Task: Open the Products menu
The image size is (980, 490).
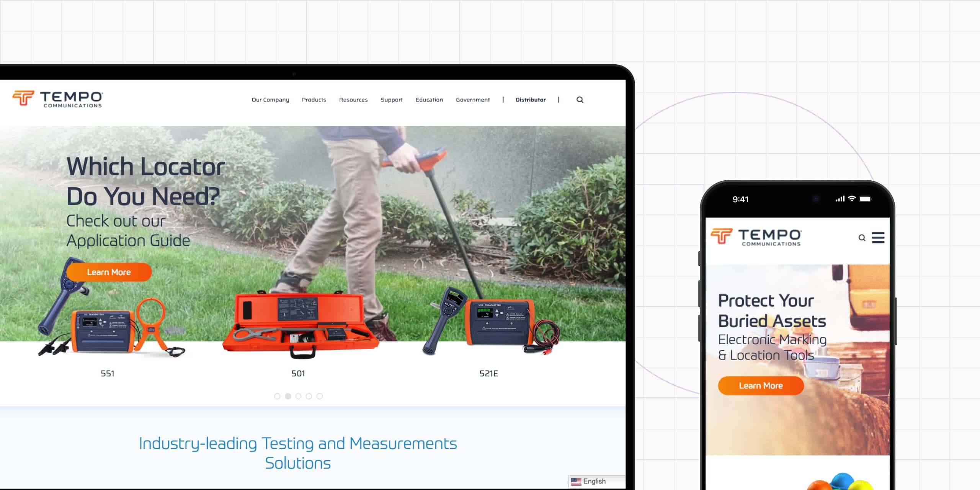Action: point(314,100)
